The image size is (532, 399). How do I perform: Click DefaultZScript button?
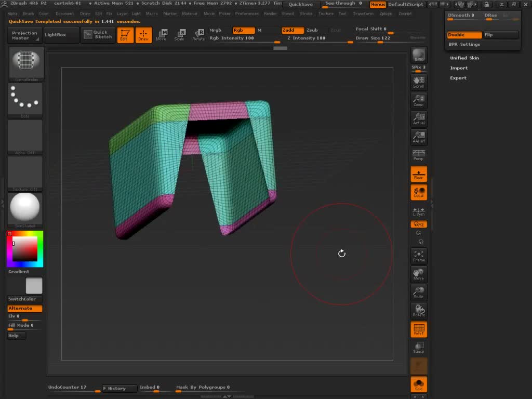(406, 4)
